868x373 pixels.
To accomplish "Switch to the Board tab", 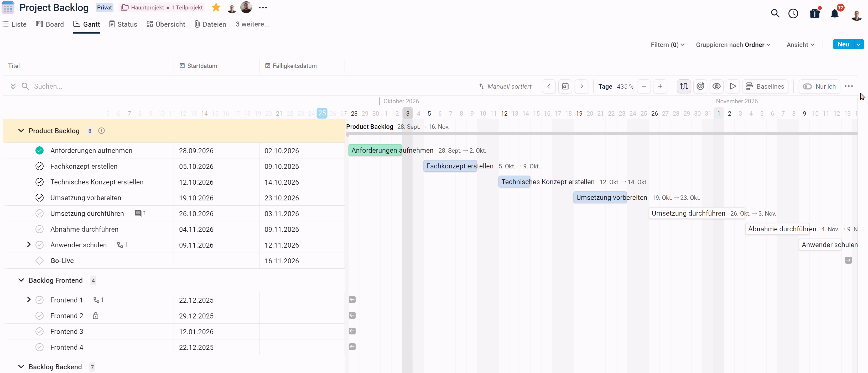I will coord(50,24).
